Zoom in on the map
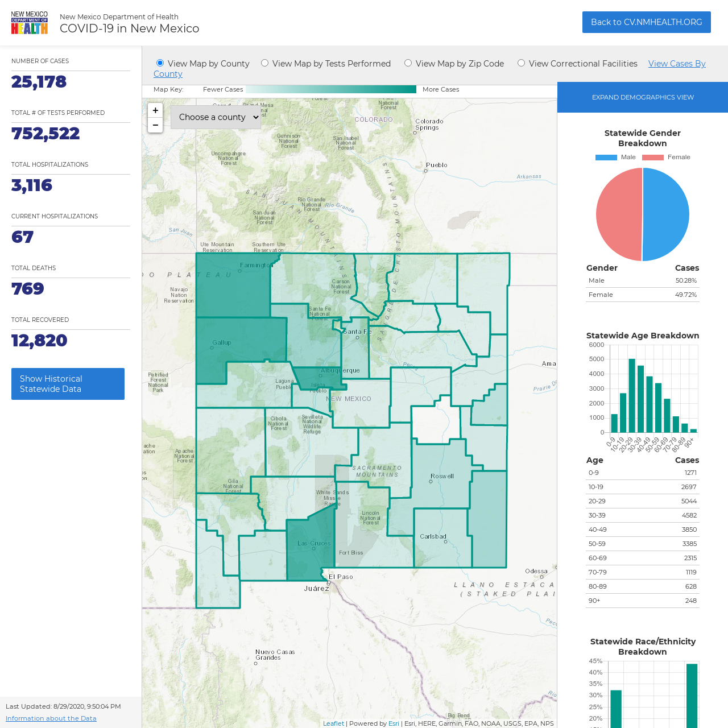The width and height of the screenshot is (728, 728). pos(155,110)
